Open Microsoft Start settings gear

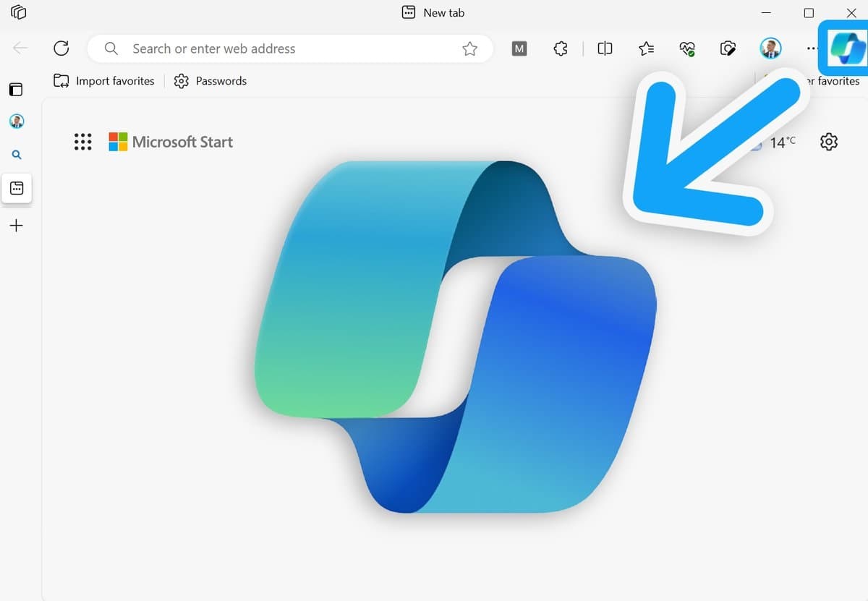[829, 142]
